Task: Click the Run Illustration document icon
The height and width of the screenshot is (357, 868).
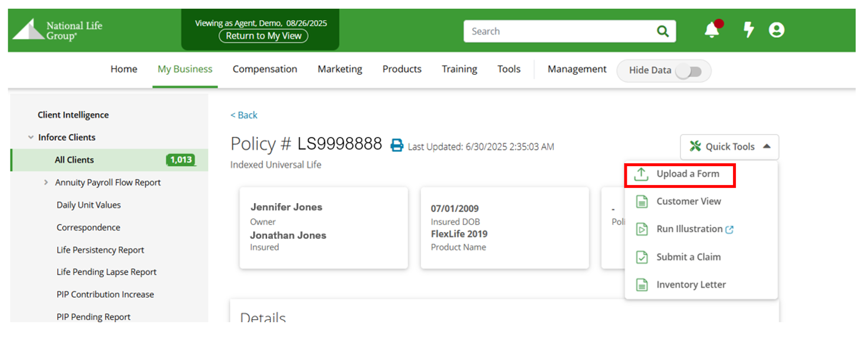Action: (642, 229)
